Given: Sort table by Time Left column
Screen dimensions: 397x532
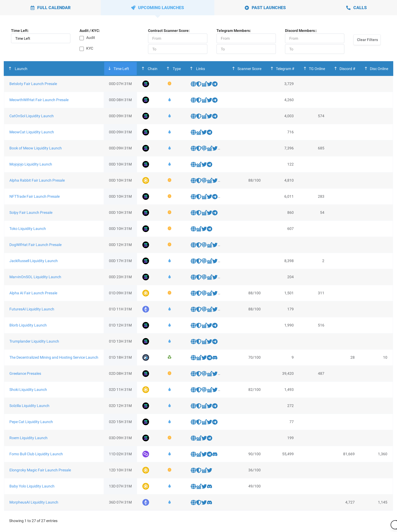Looking at the screenshot, I should pos(120,69).
